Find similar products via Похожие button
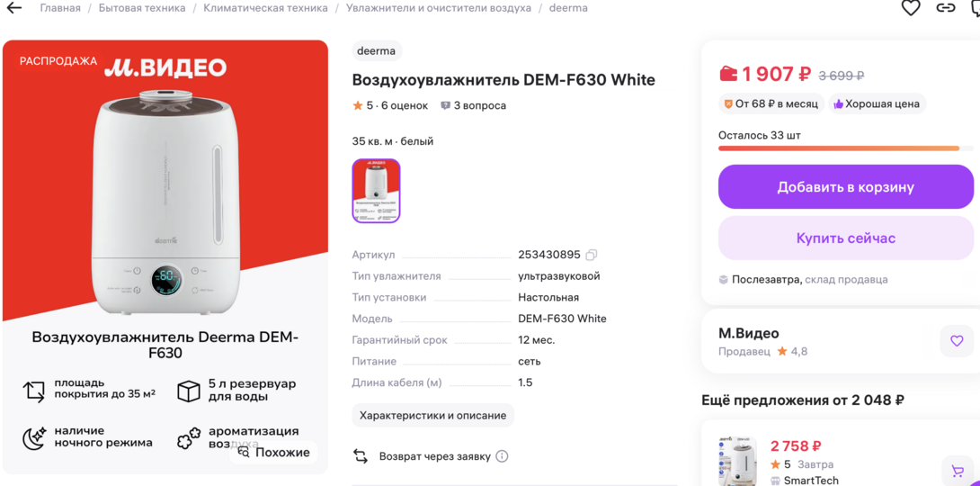The height and width of the screenshot is (486, 980). (274, 452)
